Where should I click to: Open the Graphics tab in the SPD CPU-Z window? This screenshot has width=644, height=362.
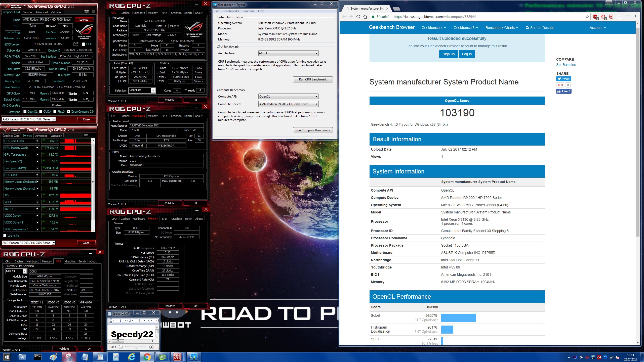[70, 261]
